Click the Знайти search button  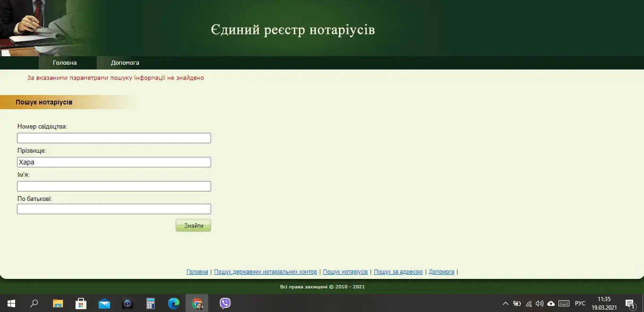click(x=193, y=225)
